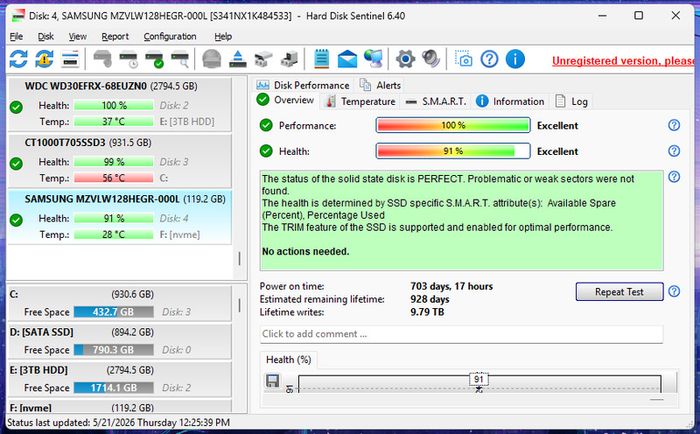Image resolution: width=700 pixels, height=434 pixels.
Task: Select the C: partition entry
Action: (120, 303)
